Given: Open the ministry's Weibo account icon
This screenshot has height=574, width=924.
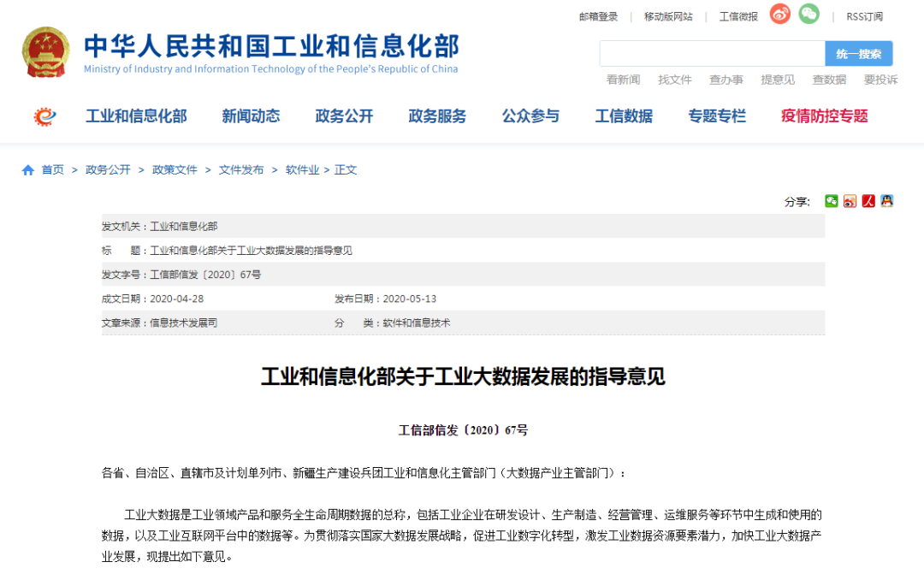Looking at the screenshot, I should pos(779,15).
